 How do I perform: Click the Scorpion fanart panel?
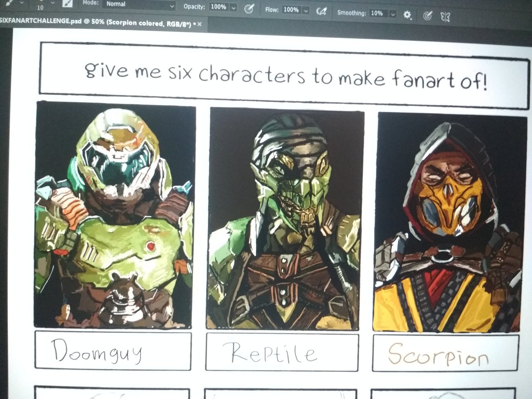point(449,223)
